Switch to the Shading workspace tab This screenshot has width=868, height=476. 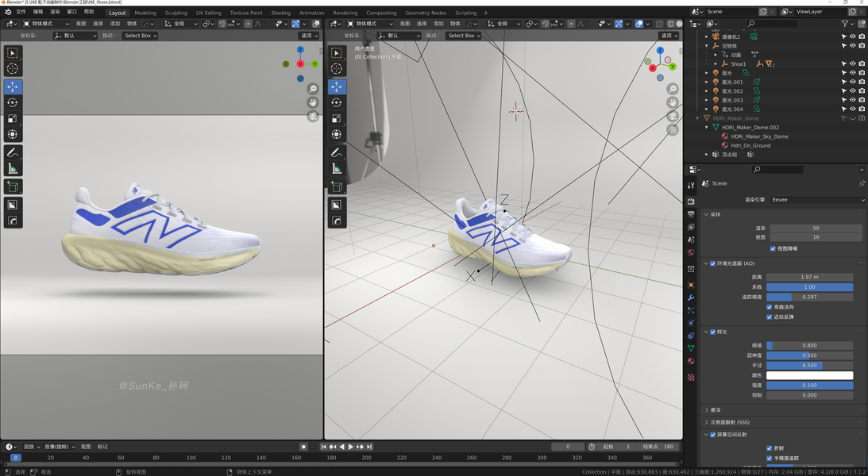pos(280,13)
